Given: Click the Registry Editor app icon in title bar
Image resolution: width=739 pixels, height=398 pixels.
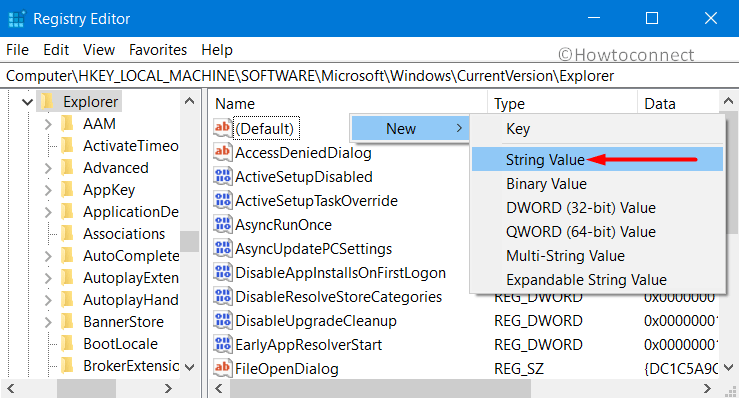Looking at the screenshot, I should tap(16, 19).
